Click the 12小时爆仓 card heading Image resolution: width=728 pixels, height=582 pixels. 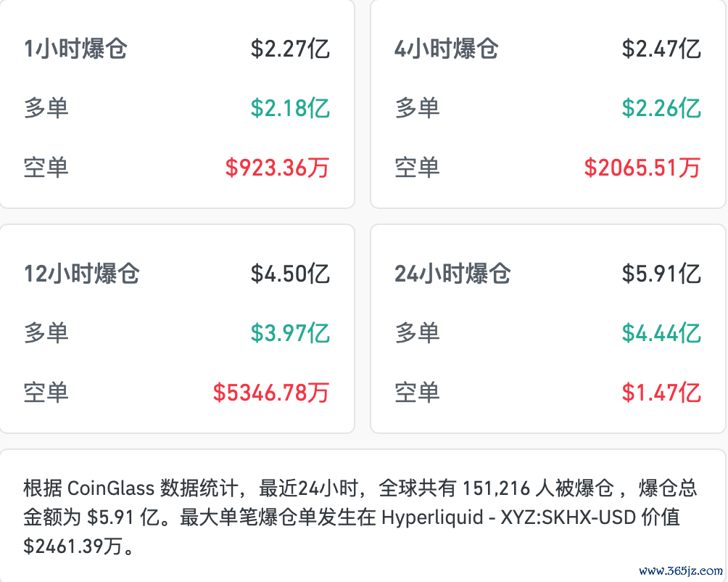82,274
